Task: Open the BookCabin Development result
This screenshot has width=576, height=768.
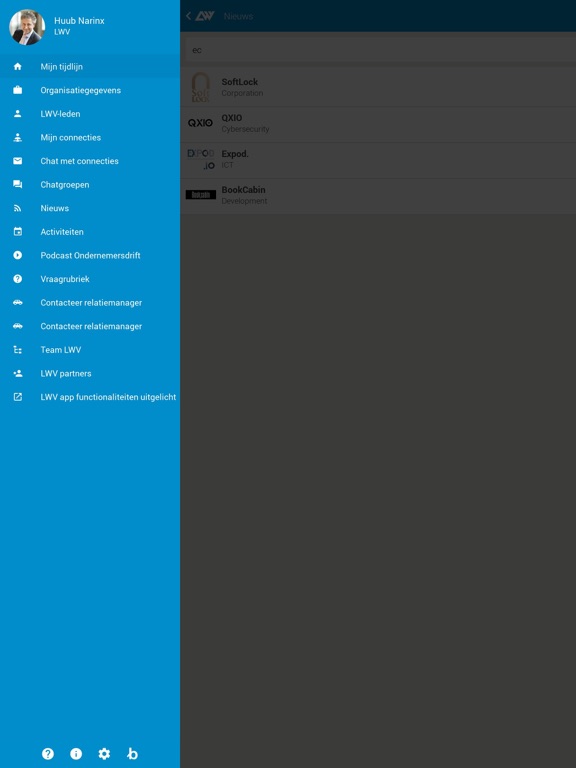Action: coord(378,195)
